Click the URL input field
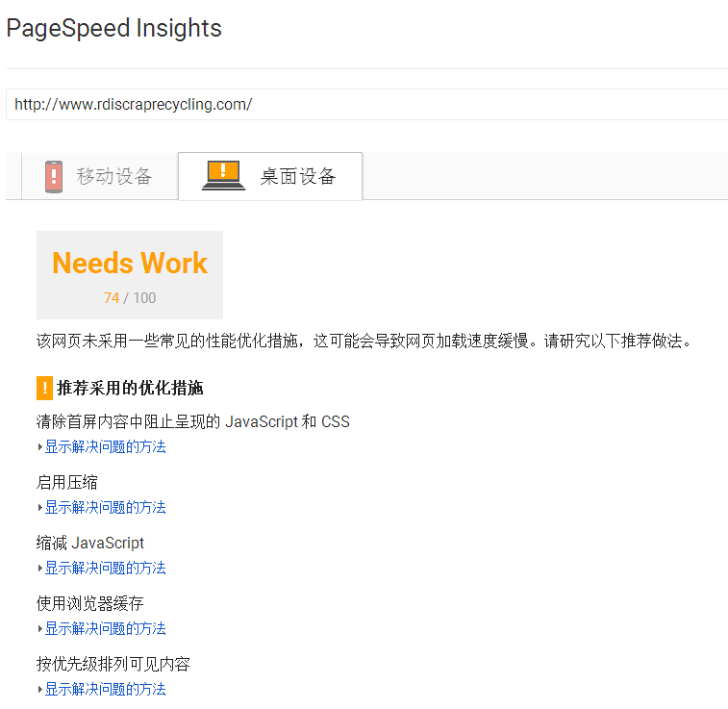Viewport: 728px width, 709px height. (x=366, y=105)
